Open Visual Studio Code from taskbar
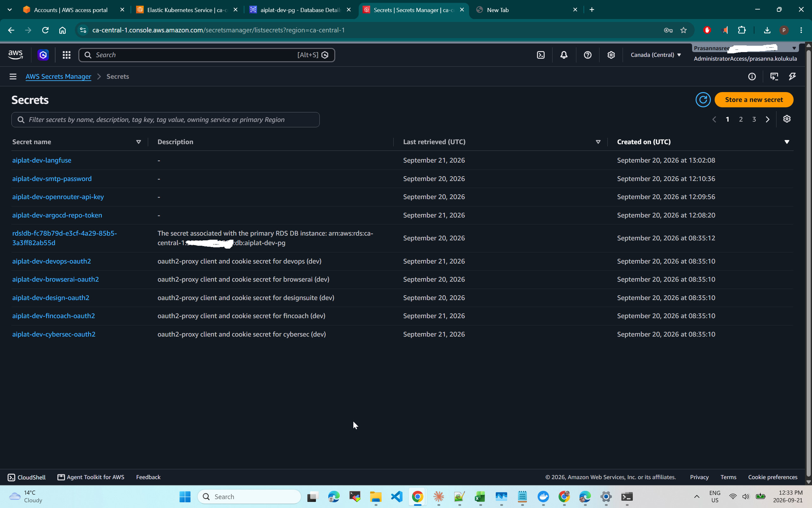The width and height of the screenshot is (812, 508). pos(396,497)
